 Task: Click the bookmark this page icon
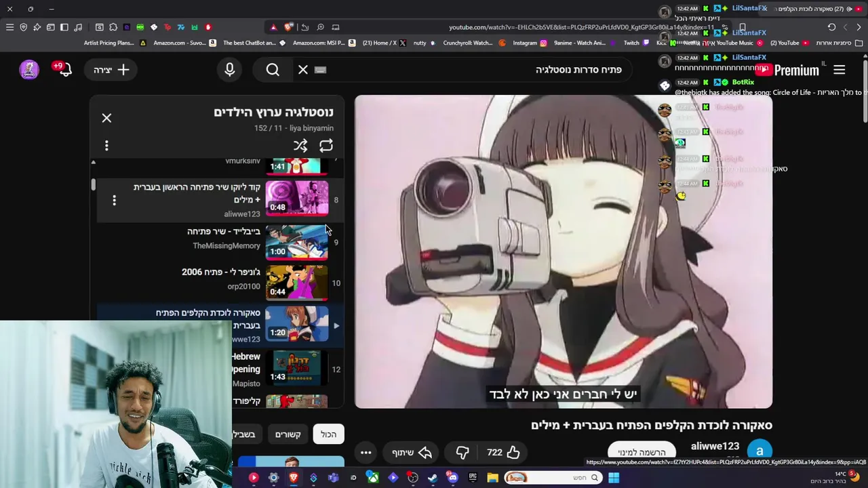tap(743, 27)
